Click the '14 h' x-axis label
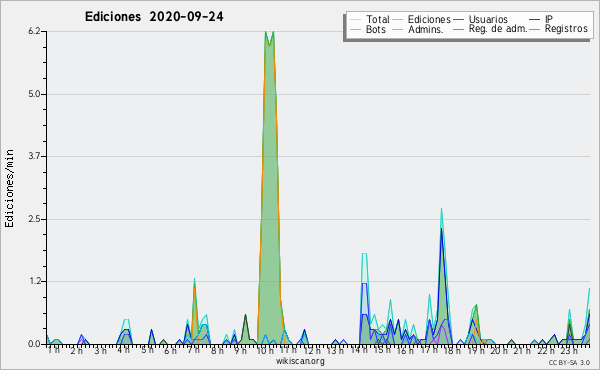 pos(359,350)
